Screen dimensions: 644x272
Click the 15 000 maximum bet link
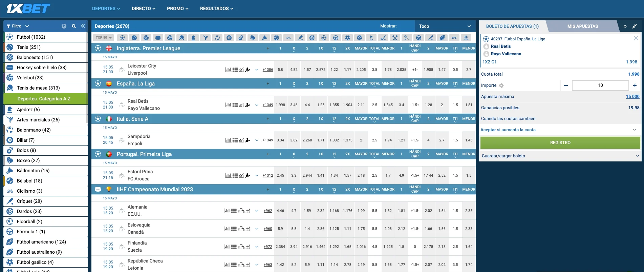[x=632, y=97]
